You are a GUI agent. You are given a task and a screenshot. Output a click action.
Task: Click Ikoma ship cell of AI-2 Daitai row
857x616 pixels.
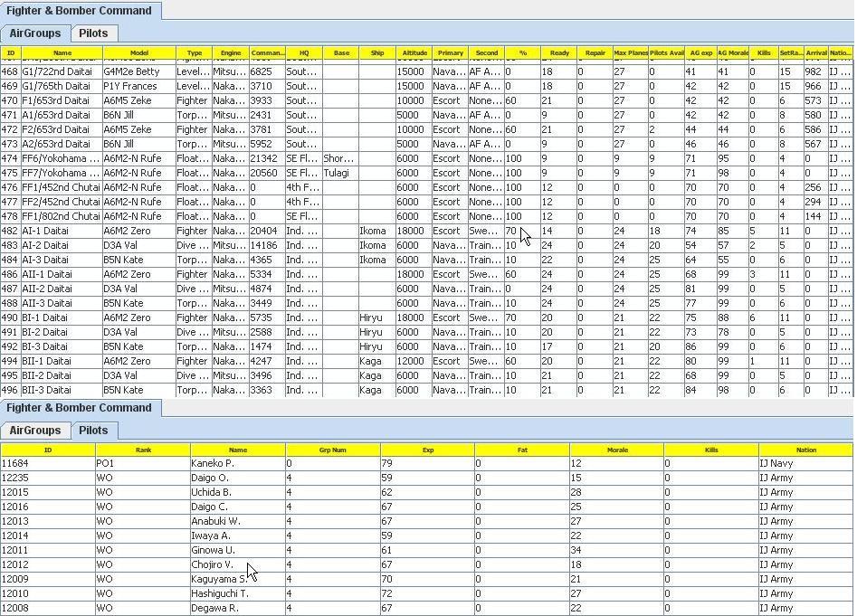click(377, 245)
